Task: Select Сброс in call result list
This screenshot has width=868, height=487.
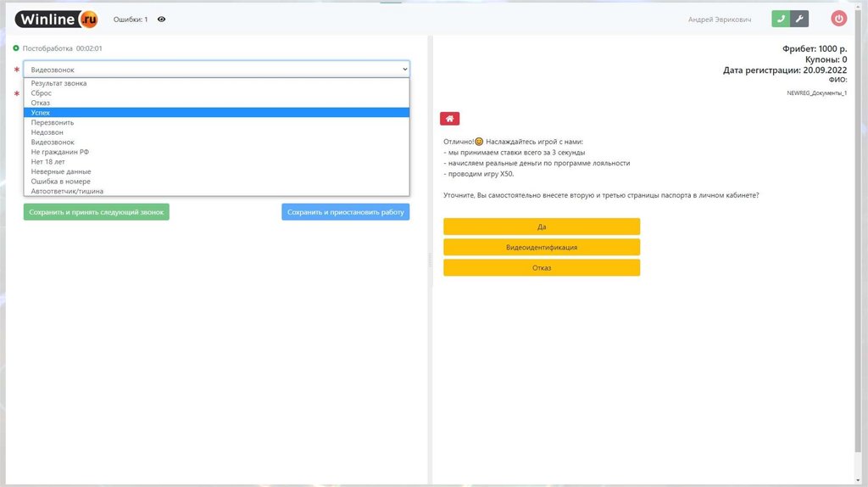Action: 42,93
